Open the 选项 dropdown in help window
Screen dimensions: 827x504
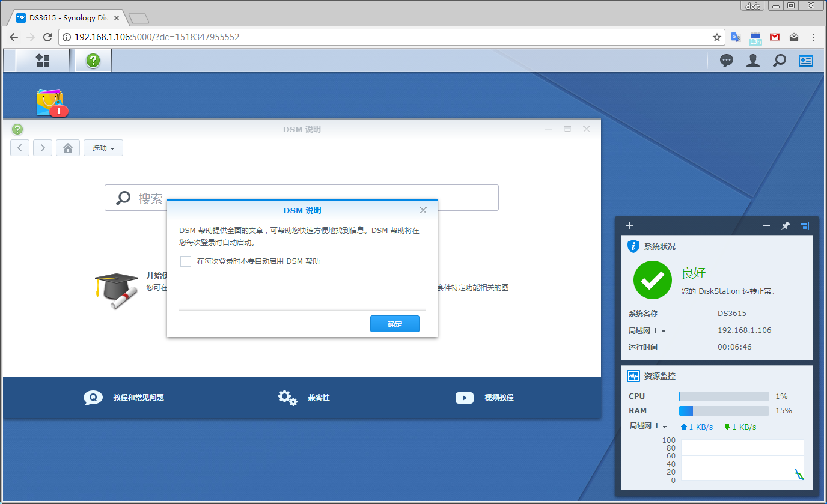pos(103,148)
